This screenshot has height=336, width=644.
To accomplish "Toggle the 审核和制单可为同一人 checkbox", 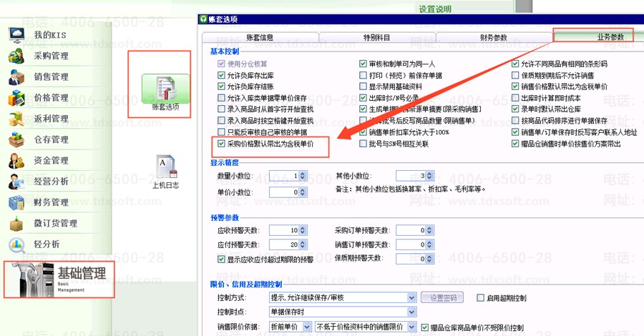I will point(364,64).
